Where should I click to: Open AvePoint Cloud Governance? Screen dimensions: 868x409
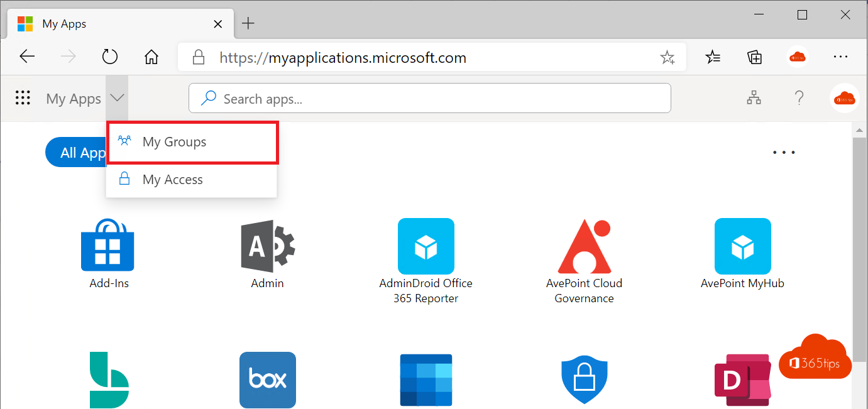pos(584,246)
